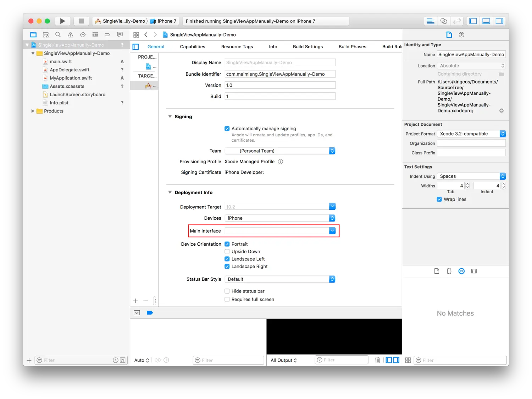Toggle the project and targets list
The image size is (532, 399).
[136, 47]
